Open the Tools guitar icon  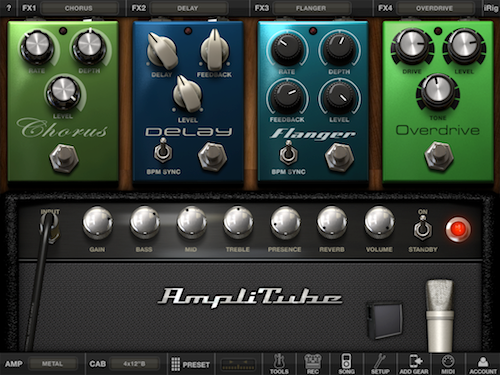(279, 364)
